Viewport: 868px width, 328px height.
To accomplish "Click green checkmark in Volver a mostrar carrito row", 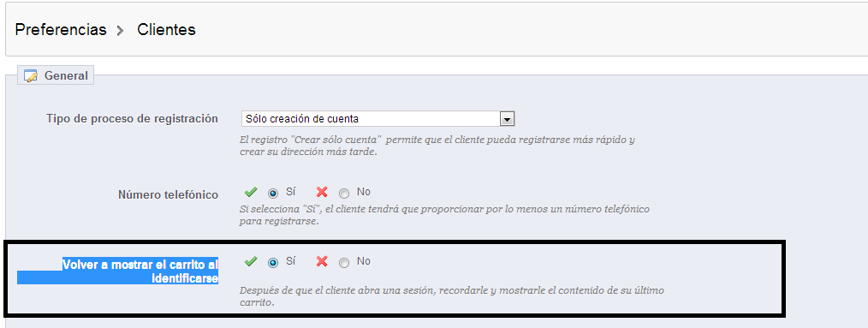I will click(x=251, y=261).
